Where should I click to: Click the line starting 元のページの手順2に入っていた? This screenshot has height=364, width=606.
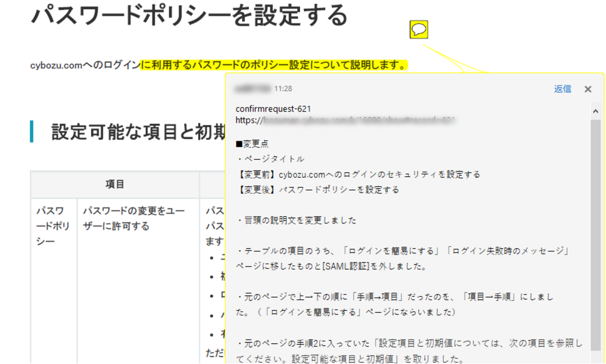pos(409,343)
